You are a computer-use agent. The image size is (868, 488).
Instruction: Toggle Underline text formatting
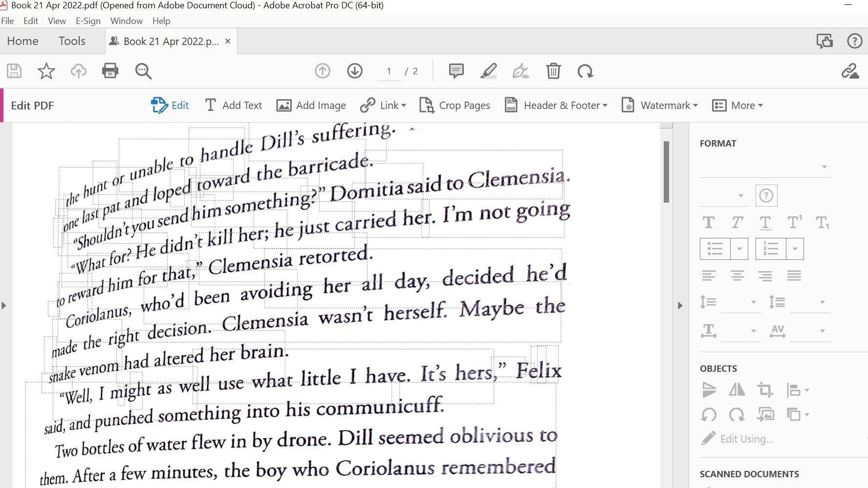click(765, 223)
